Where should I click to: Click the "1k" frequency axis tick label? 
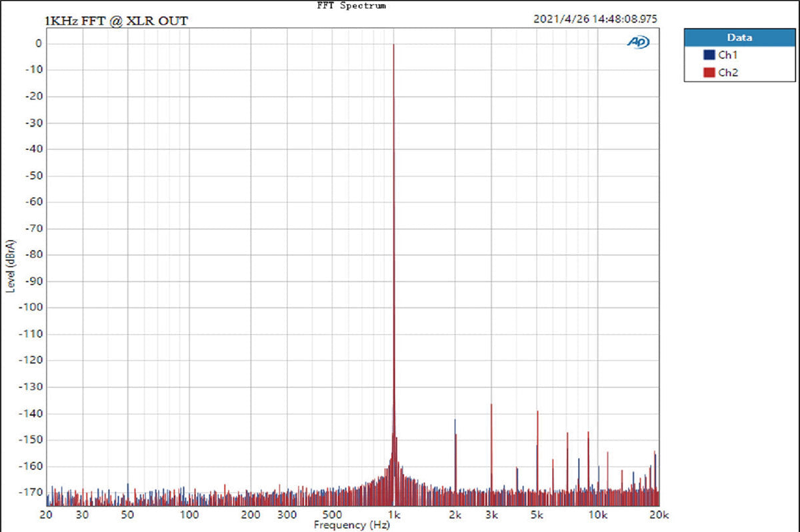(394, 515)
